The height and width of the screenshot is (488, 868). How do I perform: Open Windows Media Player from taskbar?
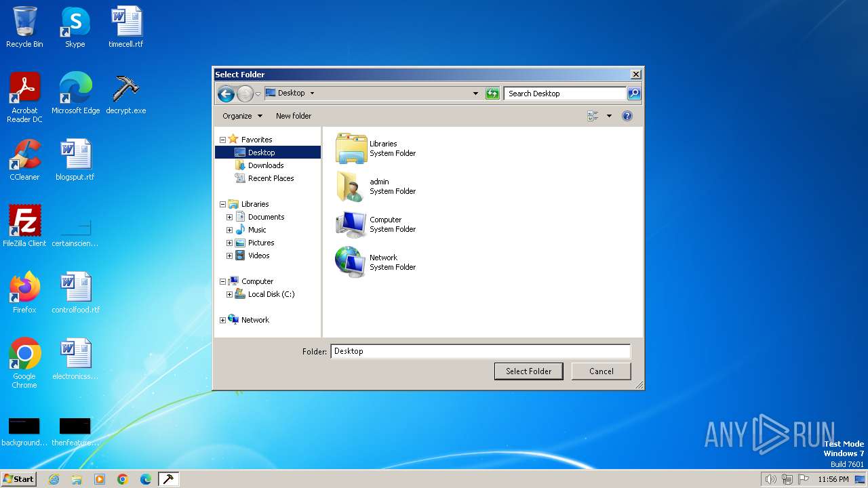point(100,479)
